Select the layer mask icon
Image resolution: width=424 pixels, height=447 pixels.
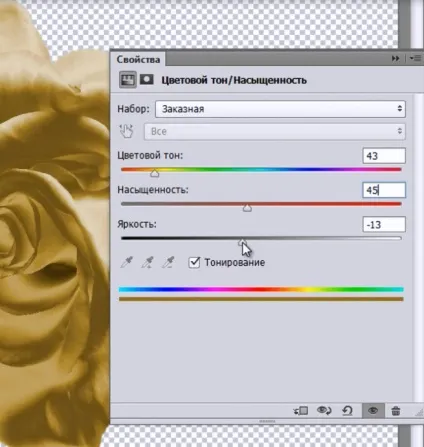pos(146,80)
